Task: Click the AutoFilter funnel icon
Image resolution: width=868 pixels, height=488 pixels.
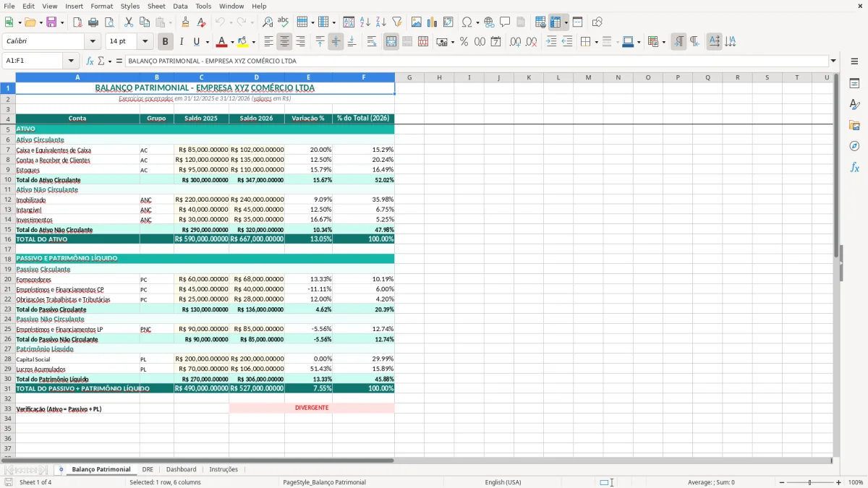Action: point(396,22)
